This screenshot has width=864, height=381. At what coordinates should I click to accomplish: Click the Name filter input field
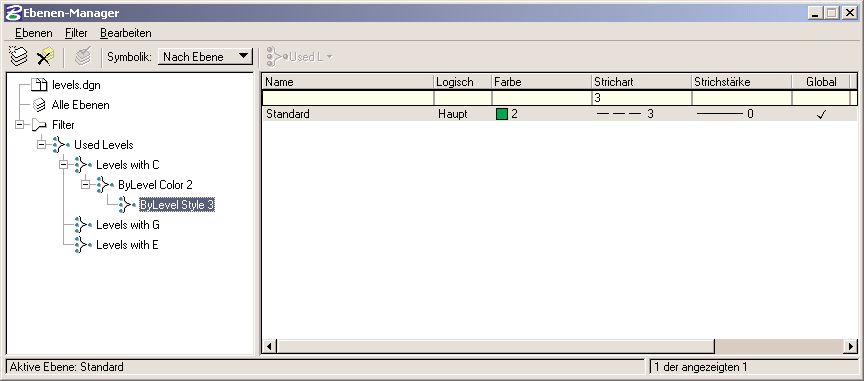point(348,98)
